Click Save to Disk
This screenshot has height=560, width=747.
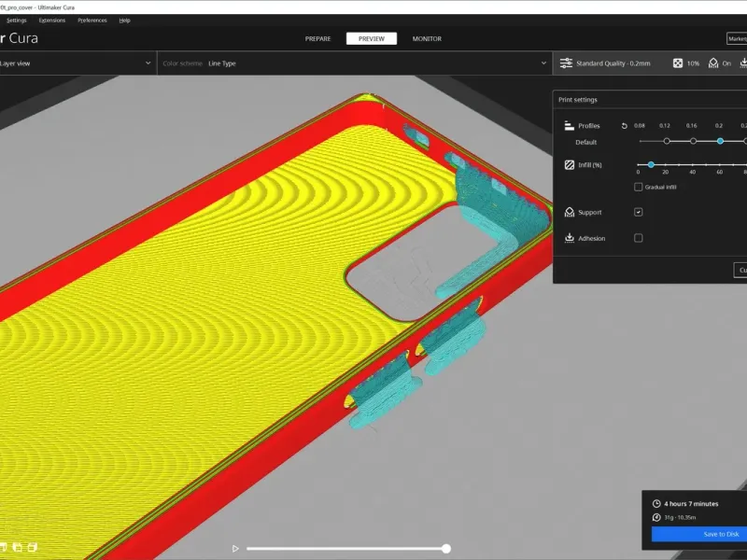point(698,534)
